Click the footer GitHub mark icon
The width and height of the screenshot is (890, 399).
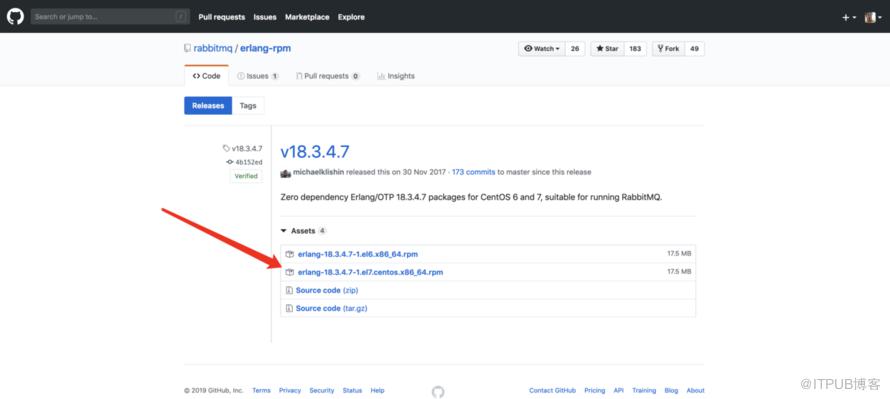pos(438,392)
